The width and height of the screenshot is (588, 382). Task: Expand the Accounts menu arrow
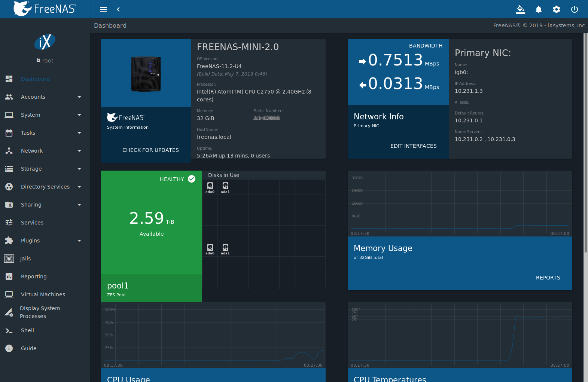(79, 97)
